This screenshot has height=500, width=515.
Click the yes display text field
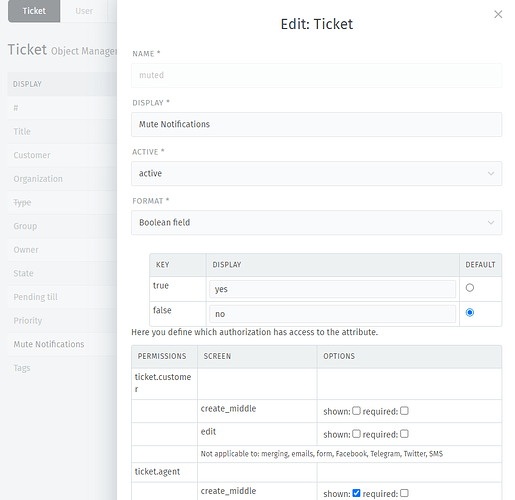[332, 289]
